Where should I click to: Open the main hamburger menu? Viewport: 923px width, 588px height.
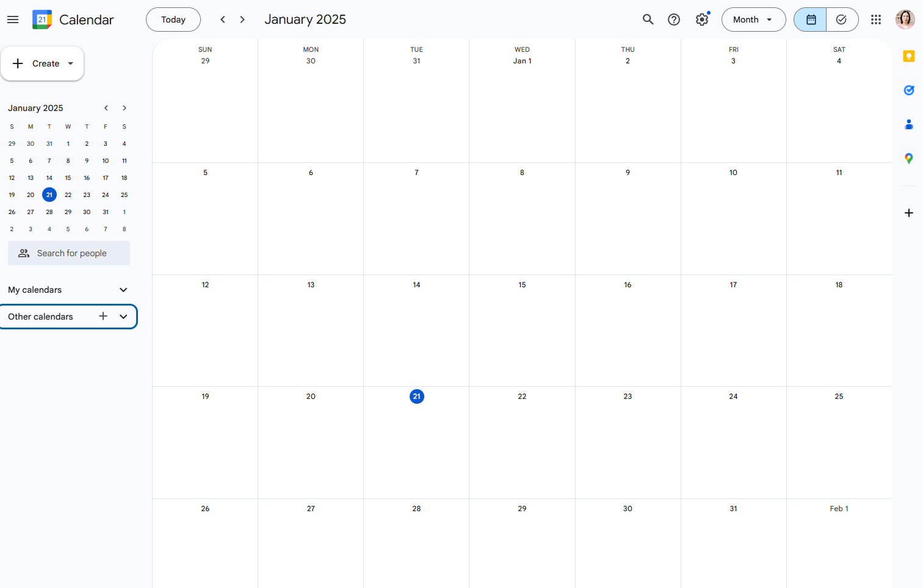click(x=13, y=19)
